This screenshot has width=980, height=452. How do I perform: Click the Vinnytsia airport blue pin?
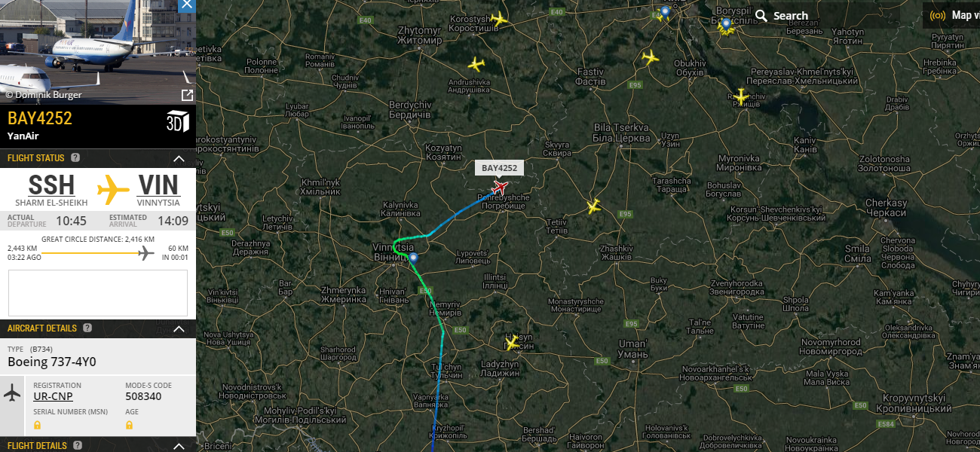[413, 258]
